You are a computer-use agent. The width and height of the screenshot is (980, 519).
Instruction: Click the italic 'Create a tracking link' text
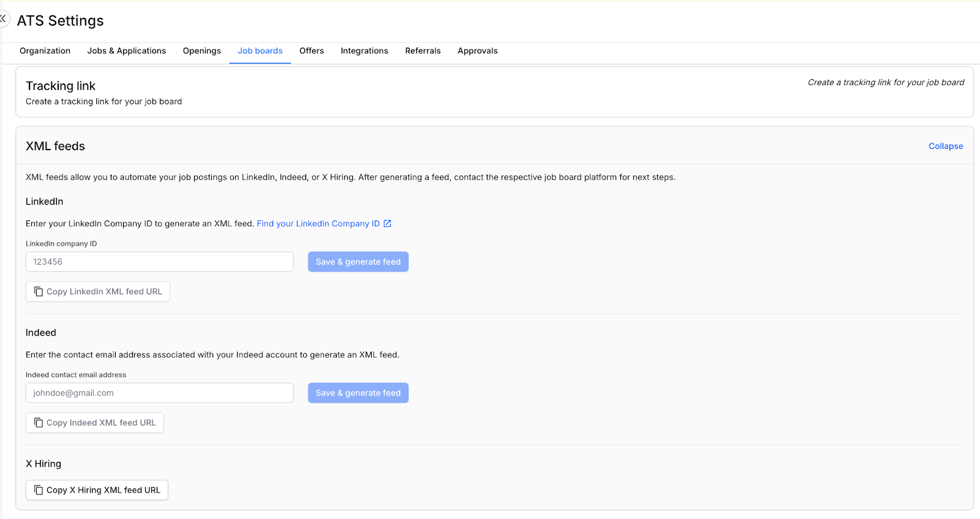click(886, 82)
